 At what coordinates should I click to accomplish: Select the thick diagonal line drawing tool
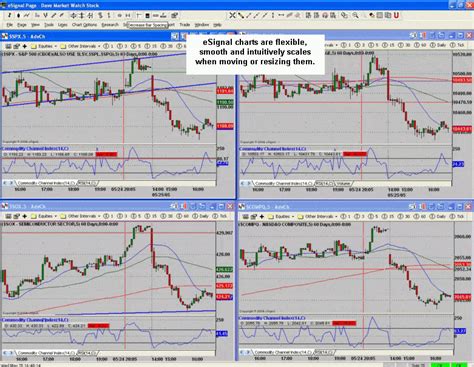tap(241, 15)
